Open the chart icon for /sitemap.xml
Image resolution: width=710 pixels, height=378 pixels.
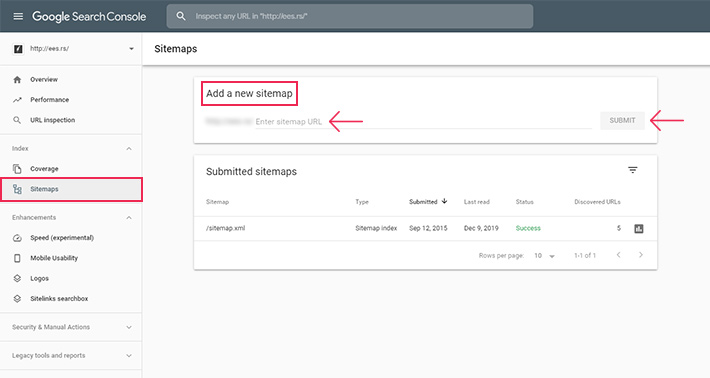click(x=639, y=229)
